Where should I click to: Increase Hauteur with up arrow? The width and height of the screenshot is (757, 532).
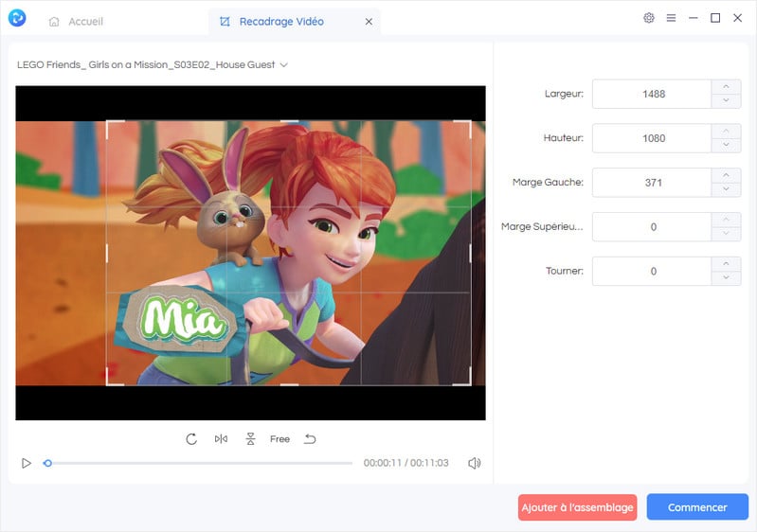point(726,132)
